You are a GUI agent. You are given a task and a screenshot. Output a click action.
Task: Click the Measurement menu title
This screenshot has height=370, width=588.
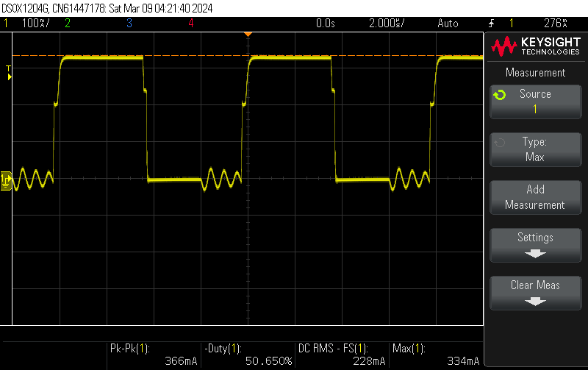[x=535, y=72]
